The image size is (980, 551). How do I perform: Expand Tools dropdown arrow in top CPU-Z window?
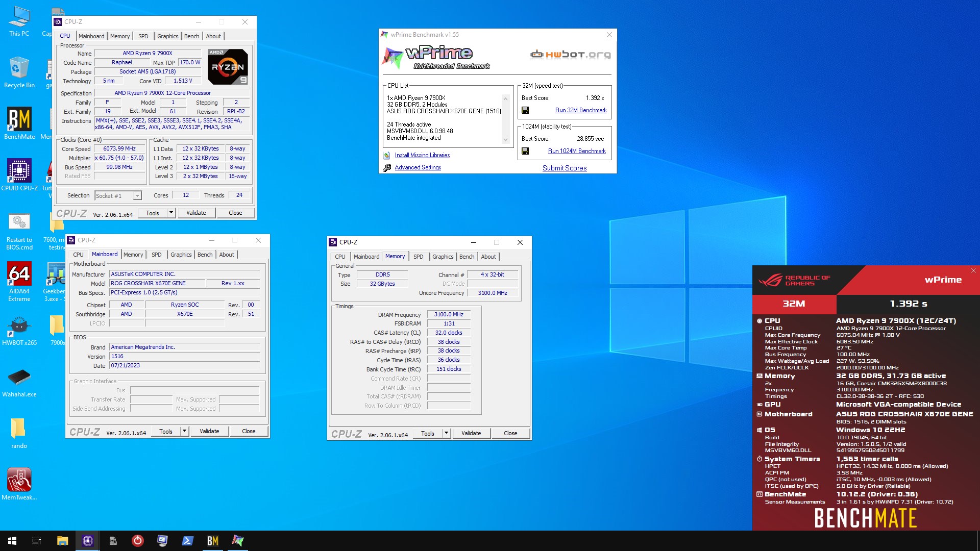[171, 213]
